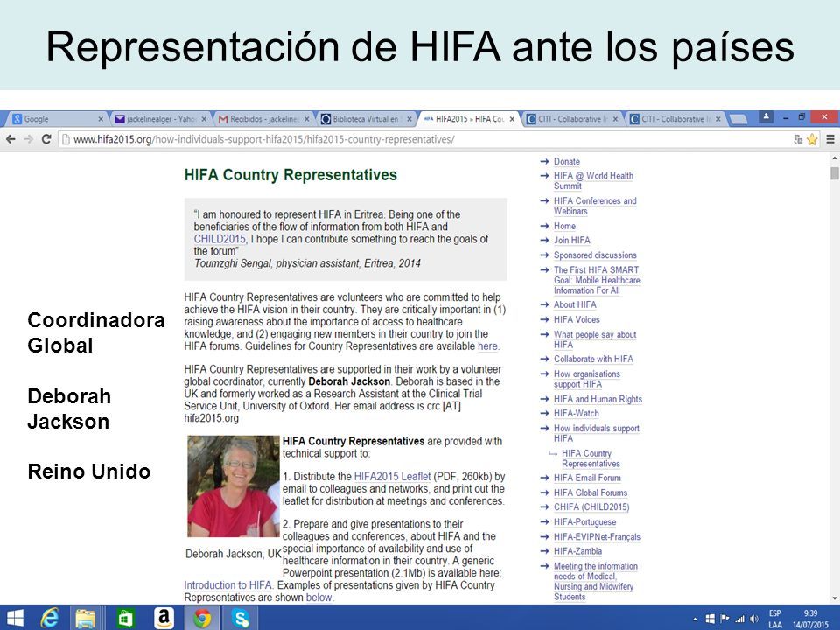Open How organisations support HIFA link
This screenshot has width=840, height=630.
pos(587,379)
